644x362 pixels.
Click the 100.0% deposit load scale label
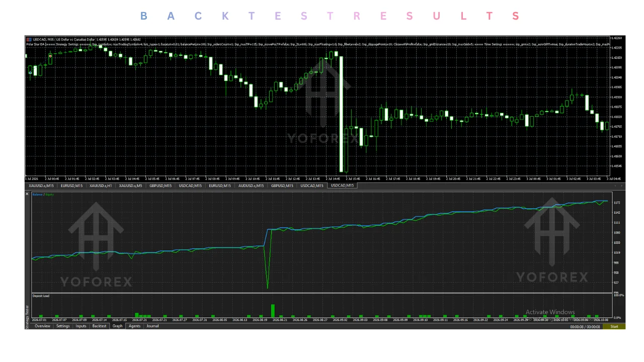(x=618, y=295)
